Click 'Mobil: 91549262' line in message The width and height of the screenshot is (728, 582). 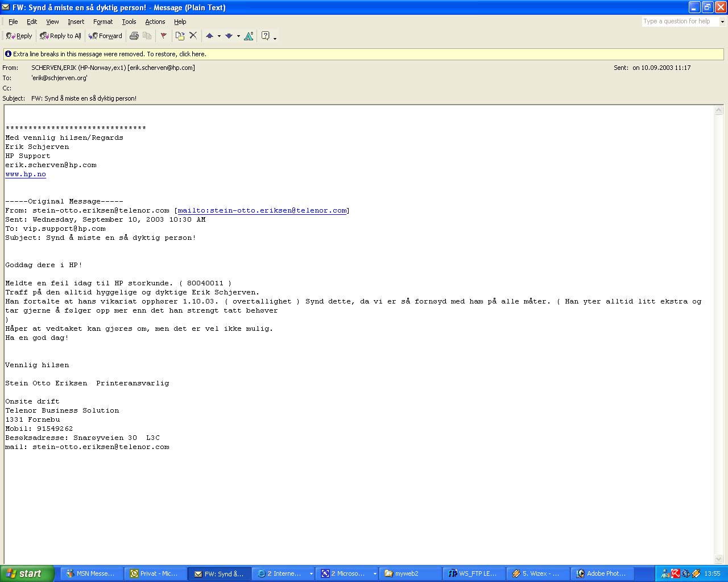[39, 429]
